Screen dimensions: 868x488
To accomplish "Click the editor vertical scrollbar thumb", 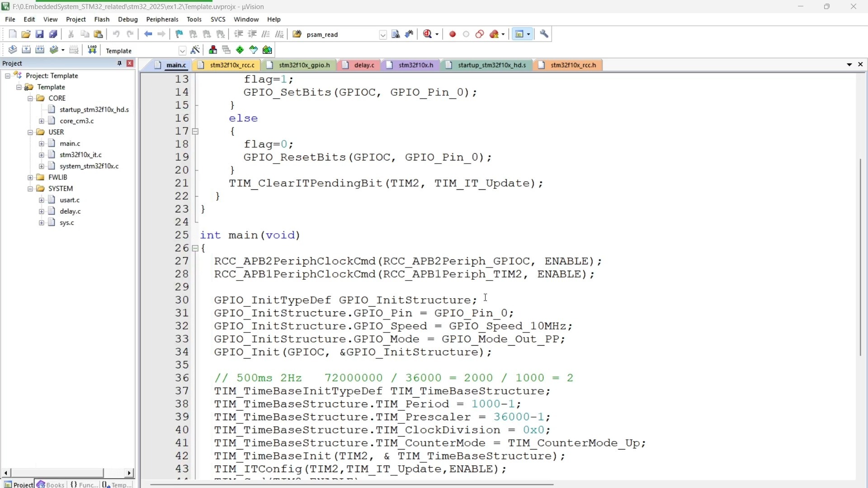I will [860, 258].
